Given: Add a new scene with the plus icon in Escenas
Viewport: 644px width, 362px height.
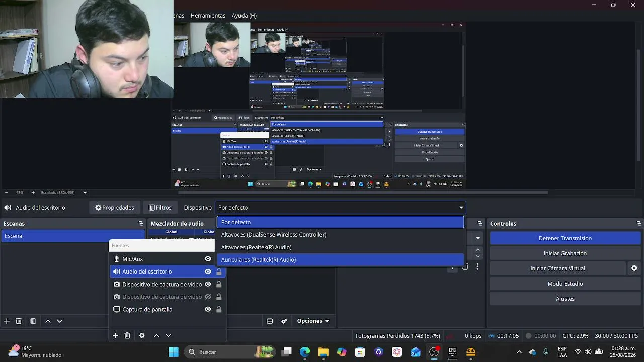Looking at the screenshot, I should point(7,321).
